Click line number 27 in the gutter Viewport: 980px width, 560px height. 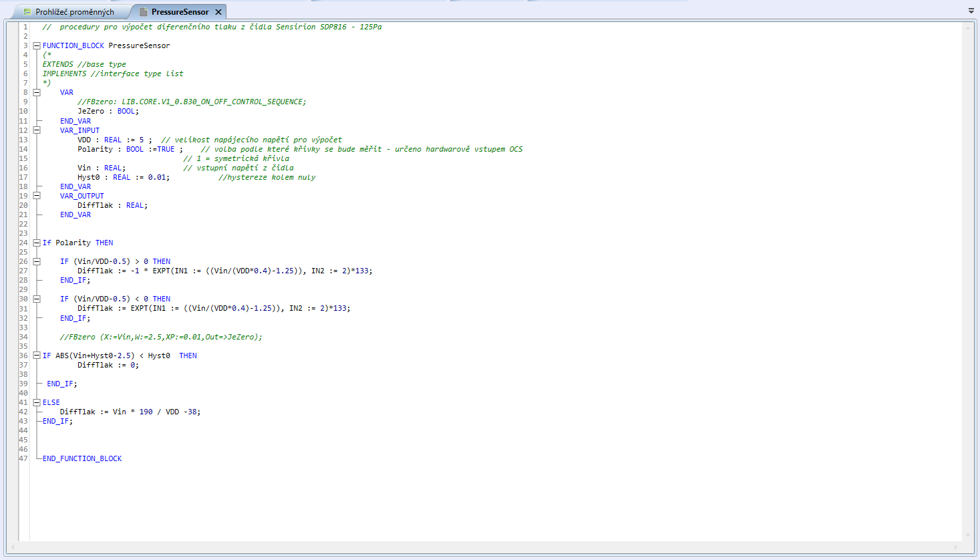click(23, 271)
